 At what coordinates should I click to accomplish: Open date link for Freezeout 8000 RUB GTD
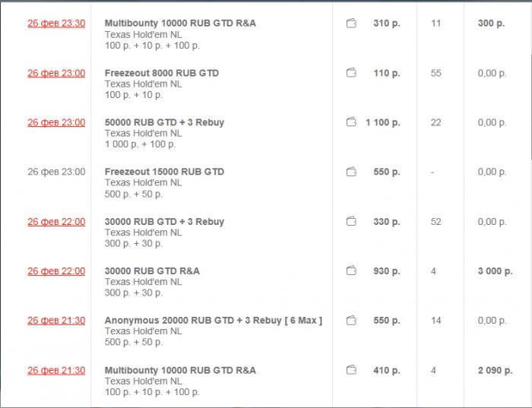(x=56, y=73)
